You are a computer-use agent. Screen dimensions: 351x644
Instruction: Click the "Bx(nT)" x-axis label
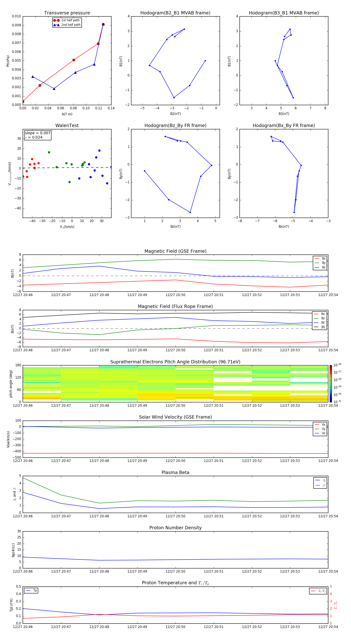coord(284,227)
